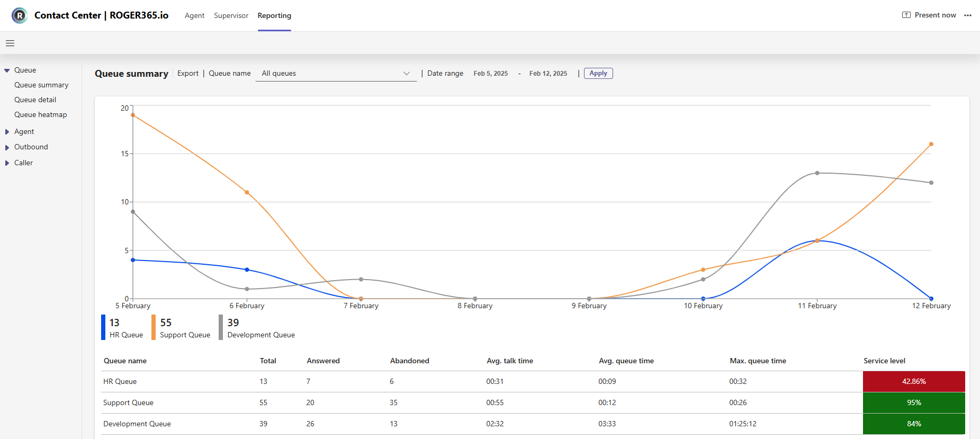The height and width of the screenshot is (439, 980).
Task: Open the Queue heatmap report
Action: coord(41,114)
